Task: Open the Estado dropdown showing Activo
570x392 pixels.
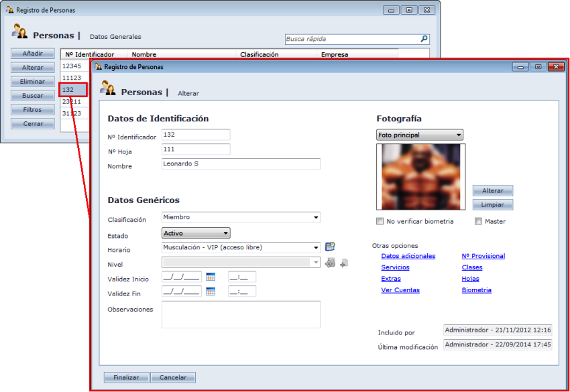Action: [x=226, y=233]
